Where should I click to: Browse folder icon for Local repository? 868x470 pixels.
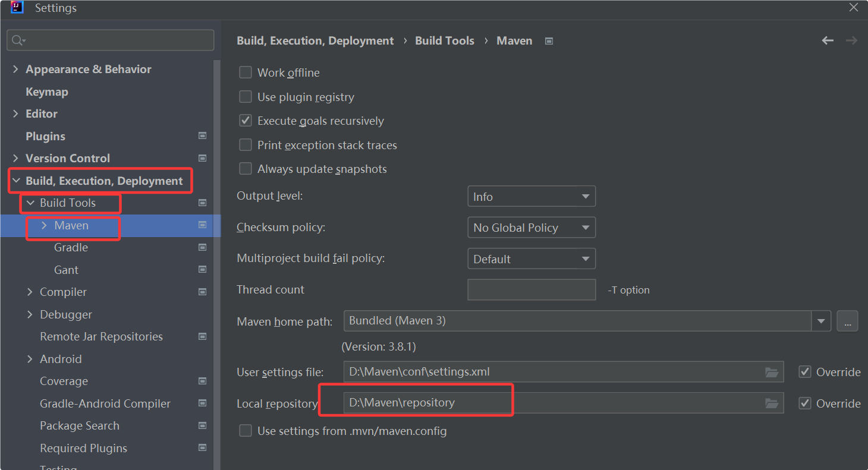pos(772,403)
